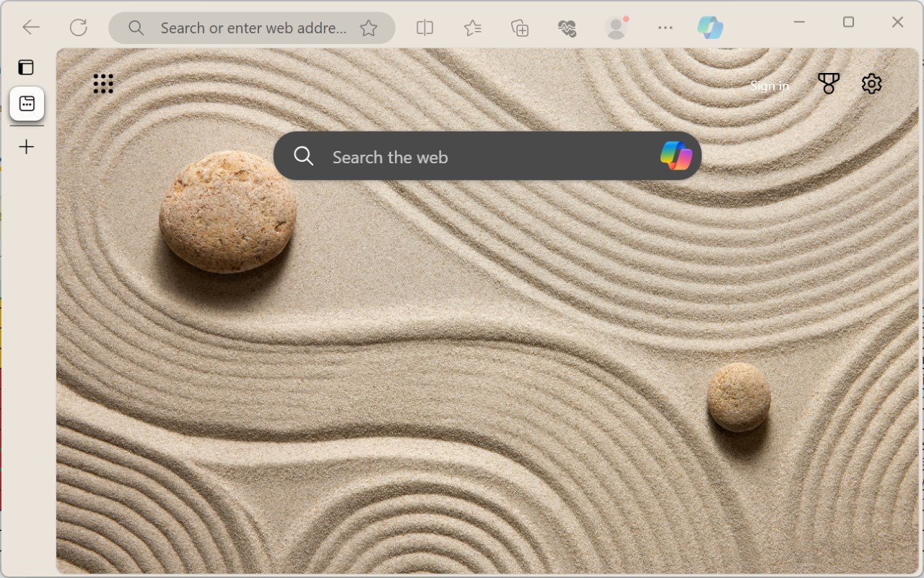924x578 pixels.
Task: Open the apps grid launcher
Action: (x=103, y=84)
